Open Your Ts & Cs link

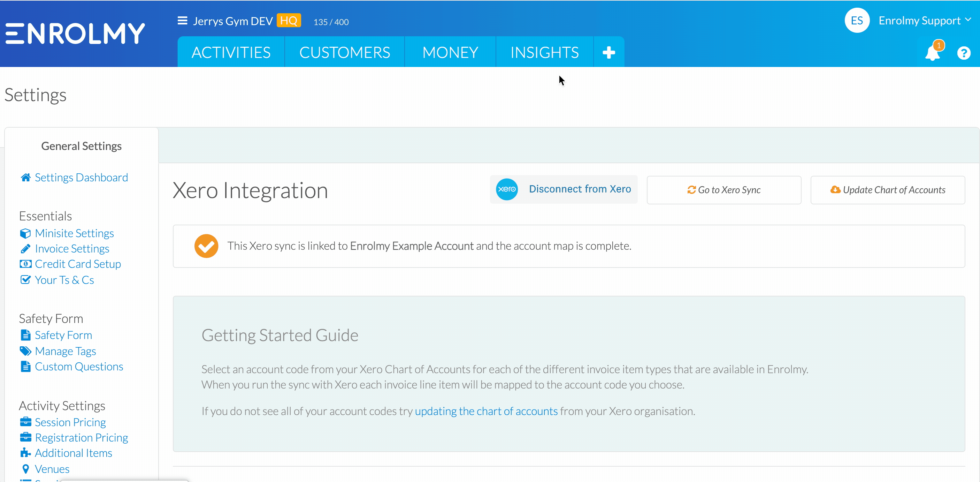pos(64,280)
